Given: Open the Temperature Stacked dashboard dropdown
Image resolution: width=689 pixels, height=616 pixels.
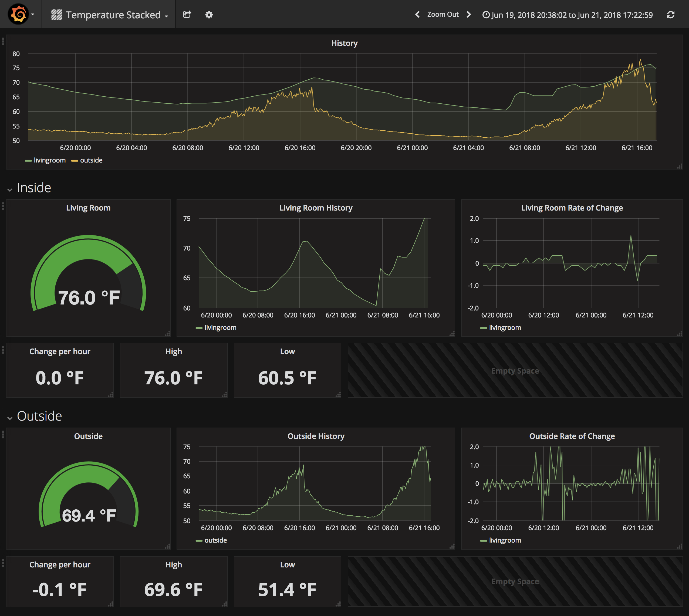Looking at the screenshot, I should tap(113, 15).
